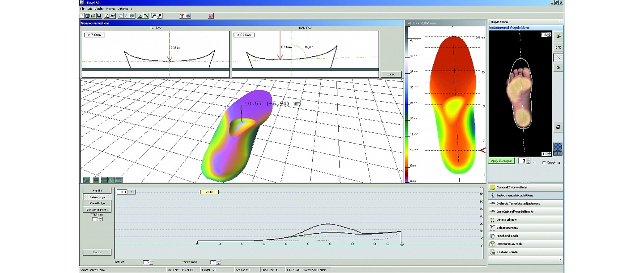Click the Restore Points icon

507,252
